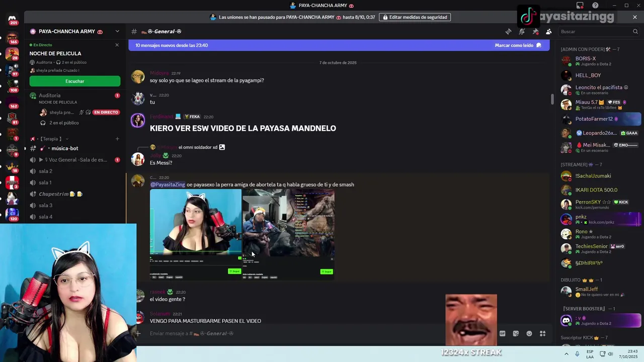The width and height of the screenshot is (644, 362).
Task: Open the threads icon in channel header
Action: click(508, 32)
